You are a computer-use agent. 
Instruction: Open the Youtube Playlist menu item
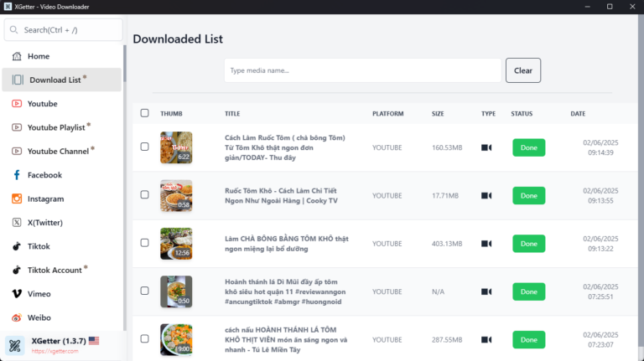coord(57,127)
